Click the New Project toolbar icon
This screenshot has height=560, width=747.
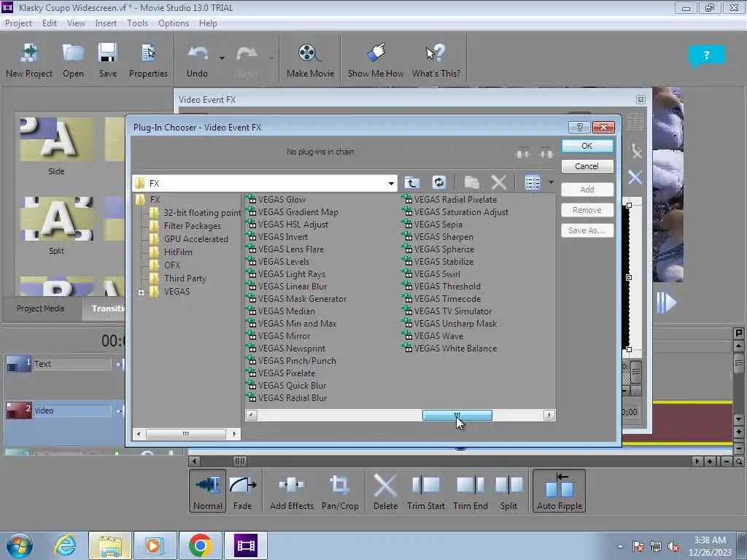29,60
